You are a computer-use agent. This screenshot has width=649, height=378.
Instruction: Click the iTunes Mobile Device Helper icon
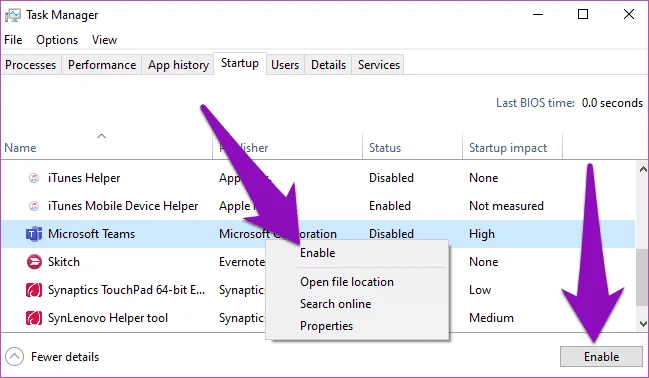(x=34, y=206)
